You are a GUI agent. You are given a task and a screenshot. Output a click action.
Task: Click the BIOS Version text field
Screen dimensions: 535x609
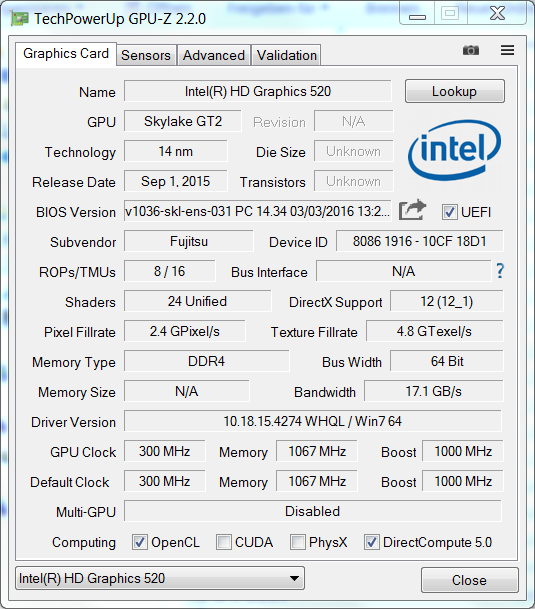click(x=258, y=211)
